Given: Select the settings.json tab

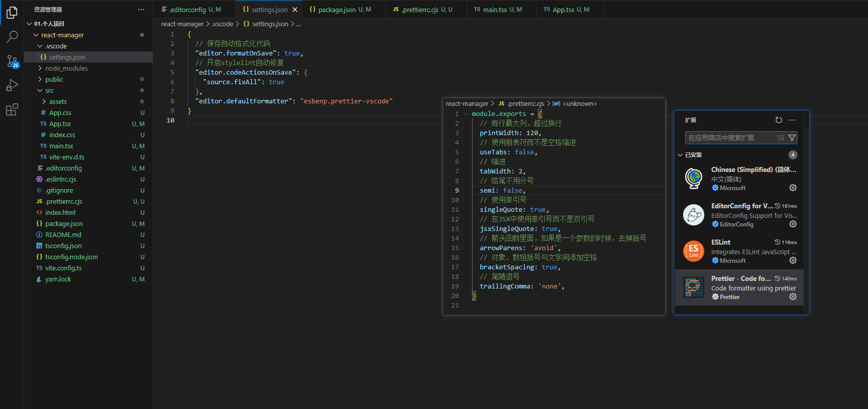Looking at the screenshot, I should (x=270, y=10).
